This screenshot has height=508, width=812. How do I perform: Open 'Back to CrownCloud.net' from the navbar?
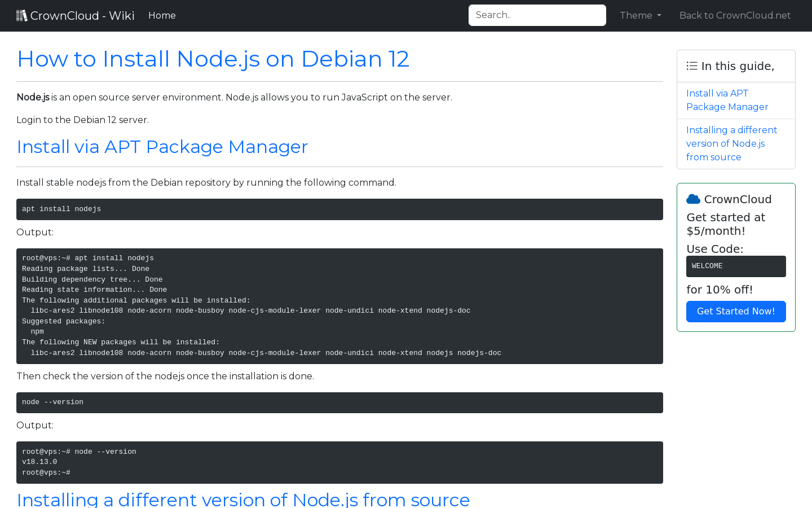[x=735, y=15]
